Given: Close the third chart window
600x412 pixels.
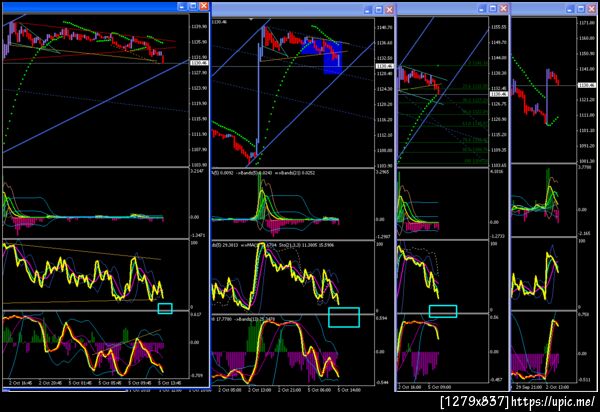Looking at the screenshot, I should pyautogui.click(x=504, y=8).
